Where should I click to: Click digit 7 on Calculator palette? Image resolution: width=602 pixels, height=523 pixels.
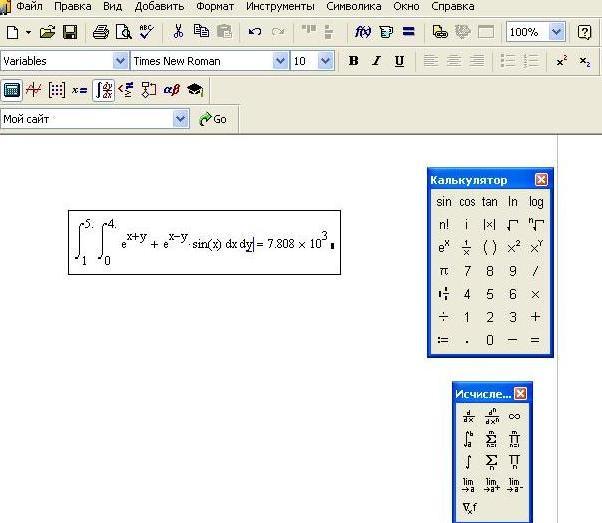(467, 271)
